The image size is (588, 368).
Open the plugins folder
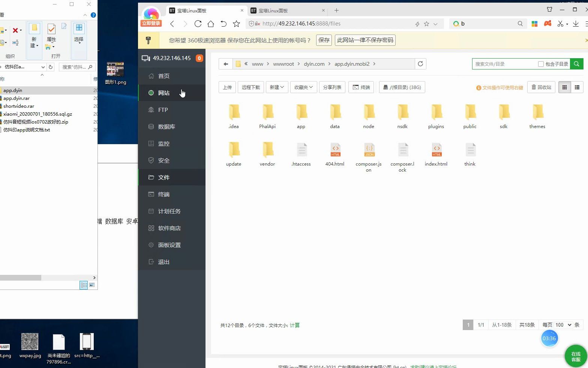coord(436,116)
